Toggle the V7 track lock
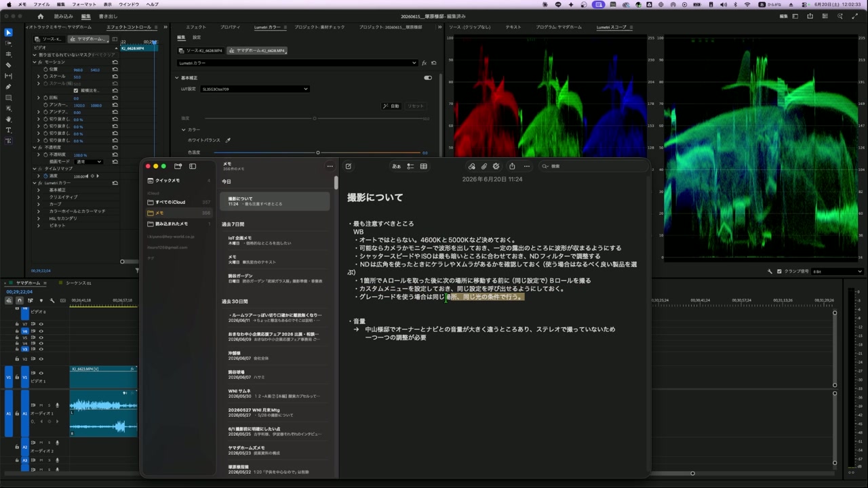This screenshot has width=868, height=488. (x=17, y=324)
